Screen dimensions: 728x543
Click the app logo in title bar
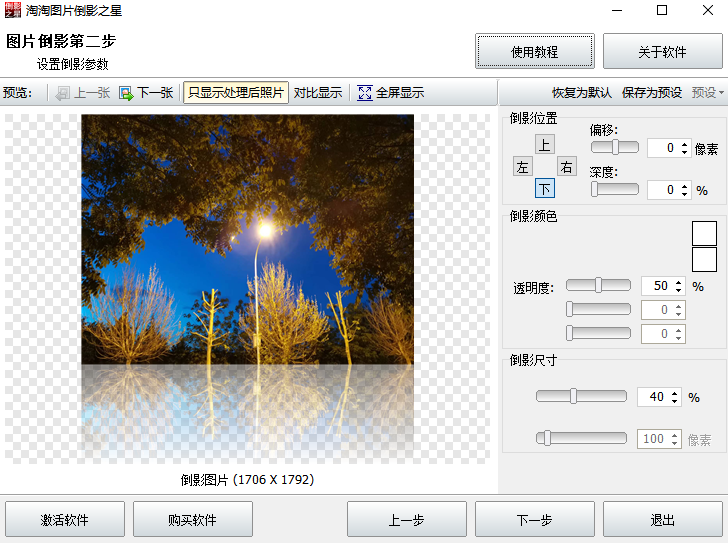tap(13, 10)
